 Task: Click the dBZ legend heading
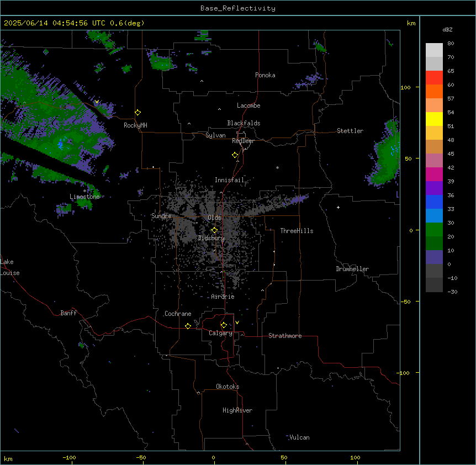[447, 29]
